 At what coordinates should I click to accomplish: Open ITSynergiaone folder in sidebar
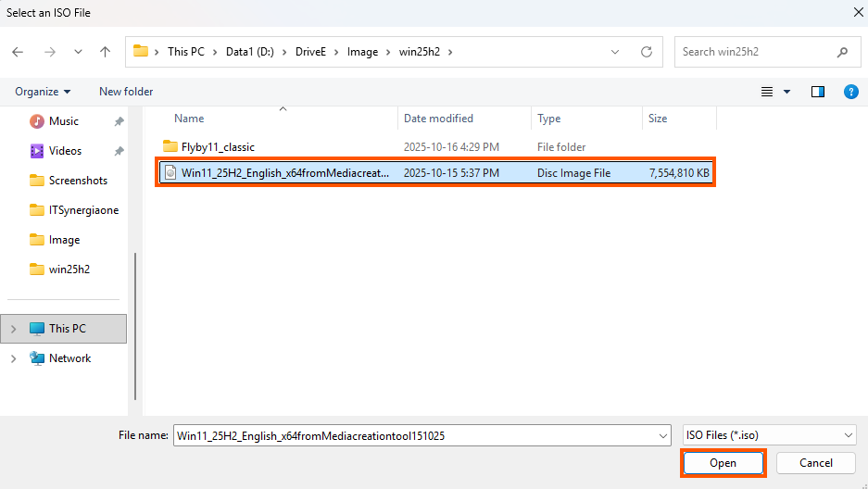tap(83, 210)
